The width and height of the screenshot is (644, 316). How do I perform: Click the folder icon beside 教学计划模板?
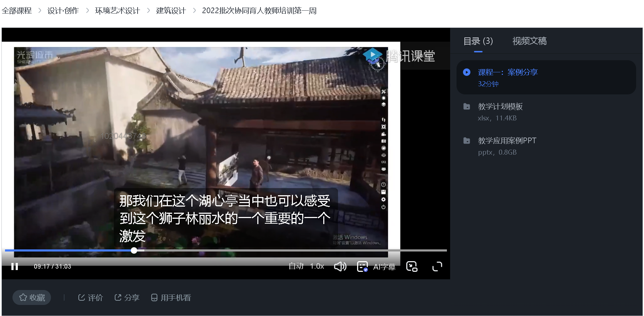(467, 107)
